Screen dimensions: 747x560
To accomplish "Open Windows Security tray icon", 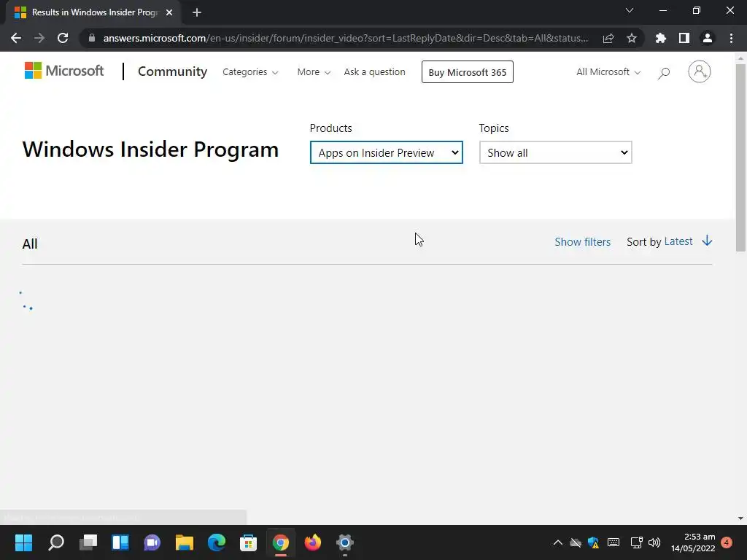I will tap(594, 542).
